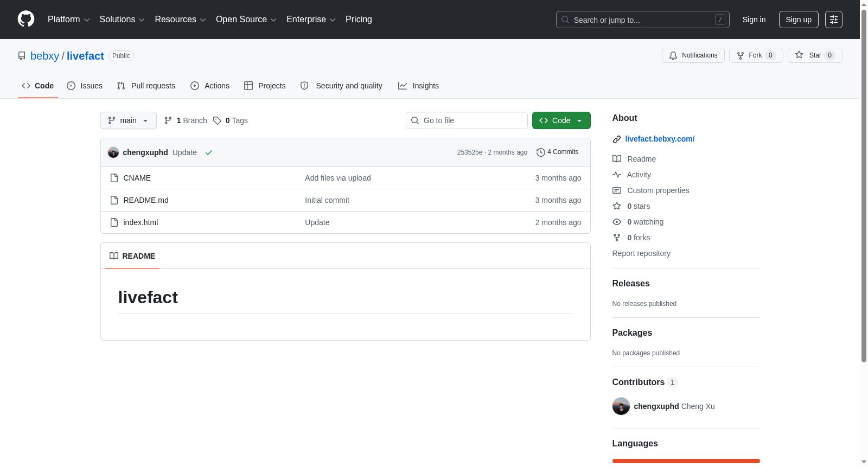Open the Insights tab

pos(418,86)
